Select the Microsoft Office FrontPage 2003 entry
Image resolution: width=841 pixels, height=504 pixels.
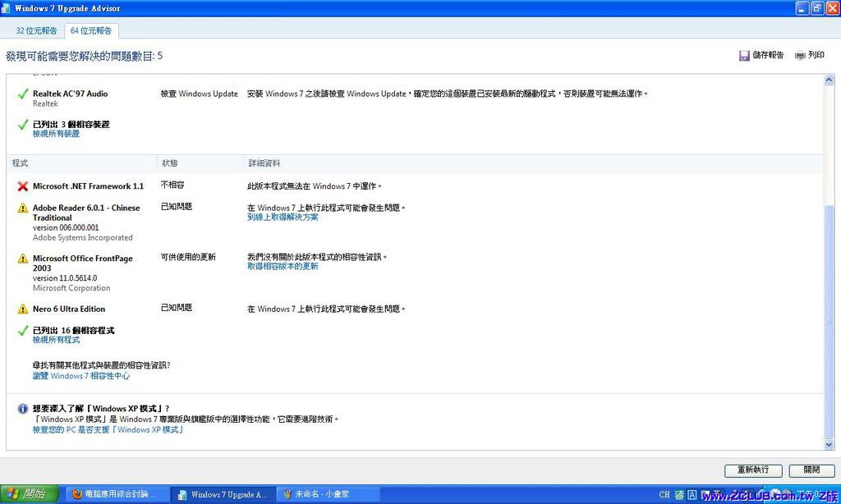coord(83,263)
